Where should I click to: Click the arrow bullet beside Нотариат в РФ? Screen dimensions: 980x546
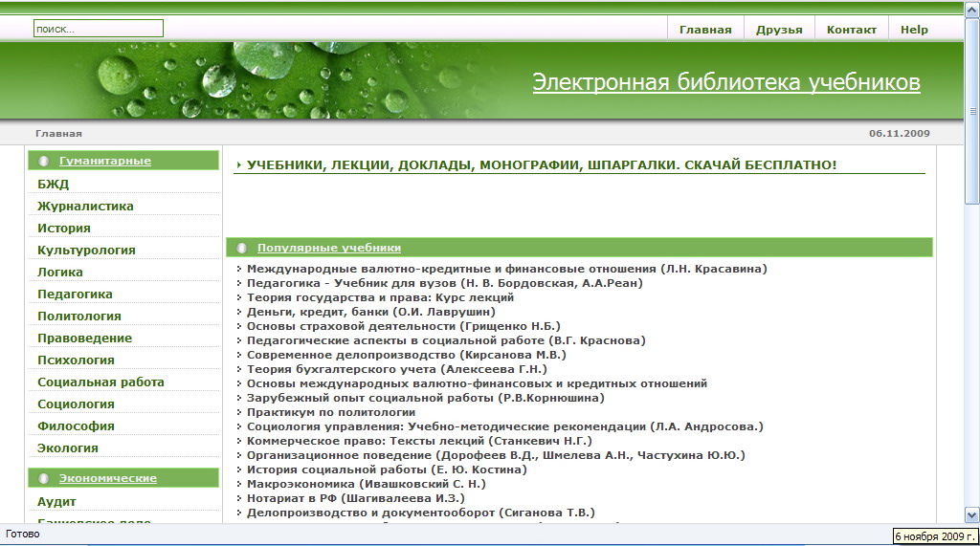click(x=238, y=498)
